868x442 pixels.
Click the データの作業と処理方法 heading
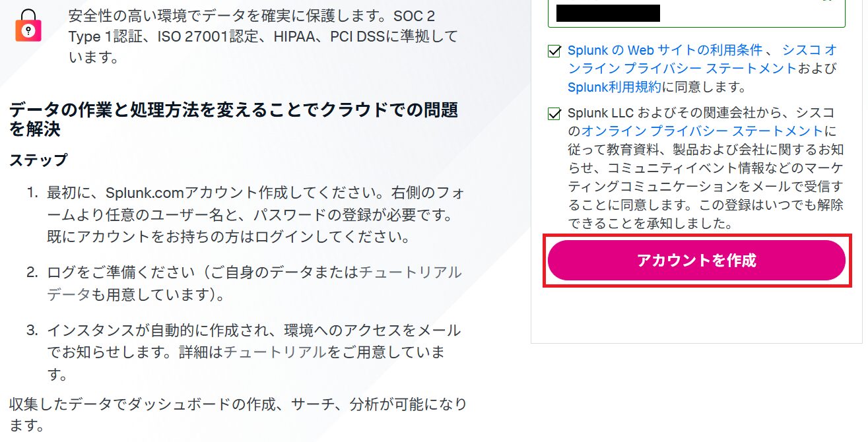click(x=234, y=119)
